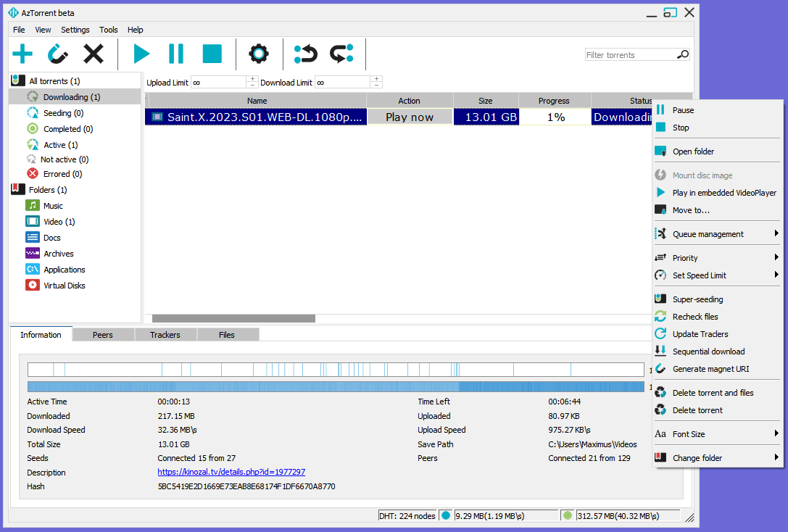Switch to the Files tab
Screen dimensions: 788x532
pyautogui.click(x=227, y=335)
